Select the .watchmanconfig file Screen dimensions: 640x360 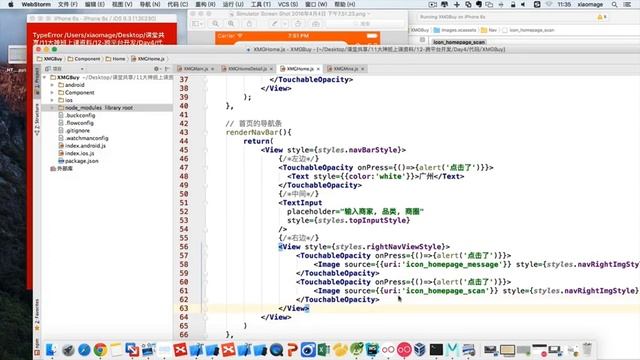tap(83, 138)
